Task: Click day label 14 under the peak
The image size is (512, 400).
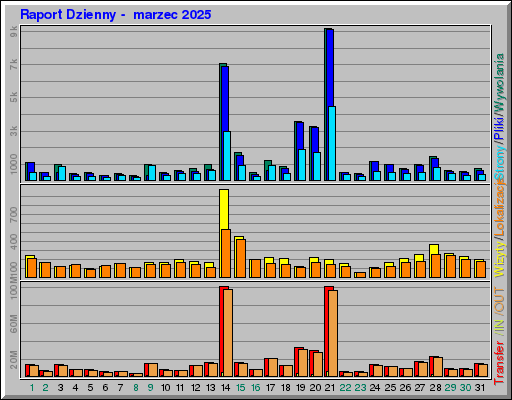Action: pyautogui.click(x=225, y=388)
